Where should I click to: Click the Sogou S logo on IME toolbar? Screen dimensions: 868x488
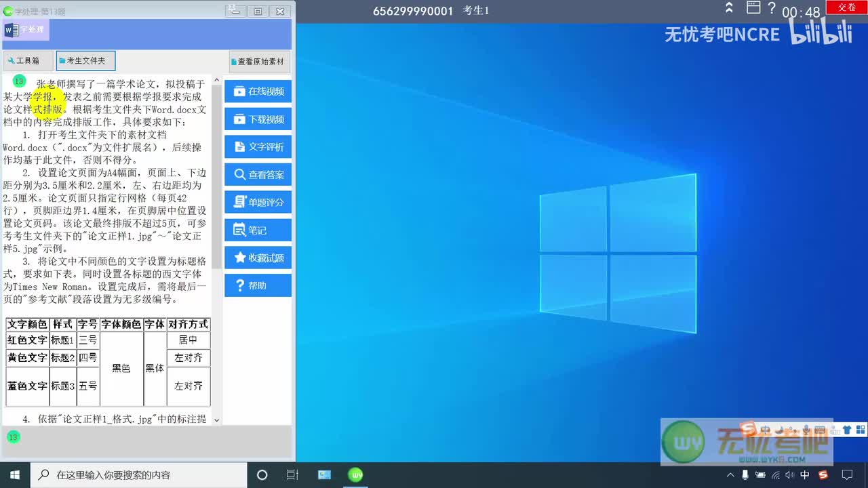point(749,429)
